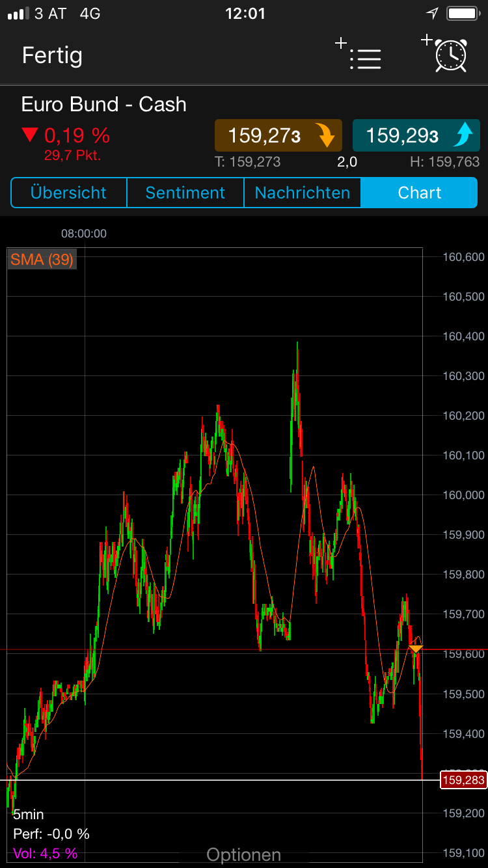488x868 pixels.
Task: Change the 5min timeframe label
Action: click(x=29, y=815)
